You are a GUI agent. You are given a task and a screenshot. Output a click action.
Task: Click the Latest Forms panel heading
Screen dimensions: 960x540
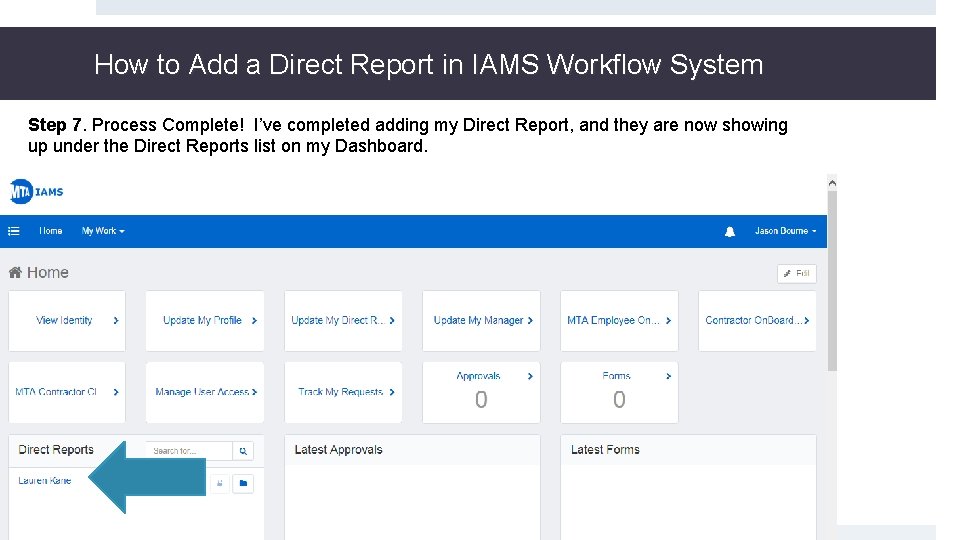[x=605, y=449]
